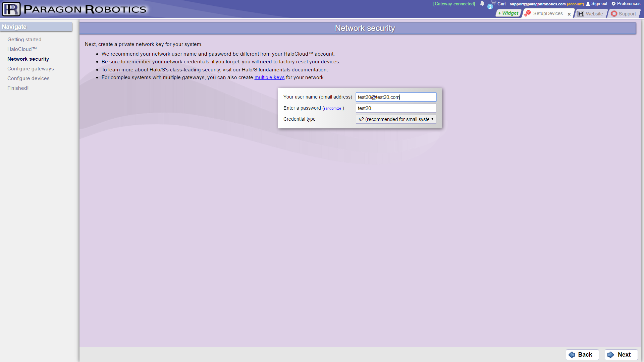Image resolution: width=644 pixels, height=362 pixels.
Task: Go to HaloCloud step
Action: (22, 49)
